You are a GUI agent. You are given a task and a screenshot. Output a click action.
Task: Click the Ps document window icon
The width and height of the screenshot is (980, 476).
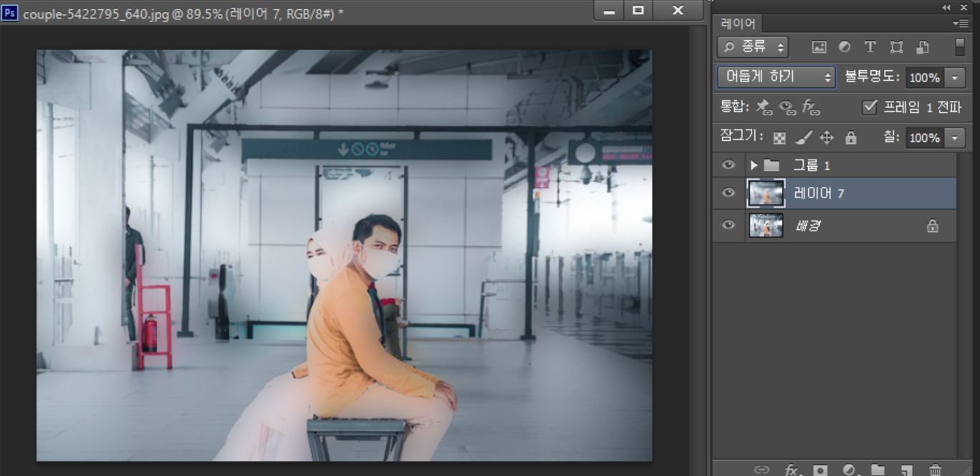[x=10, y=12]
